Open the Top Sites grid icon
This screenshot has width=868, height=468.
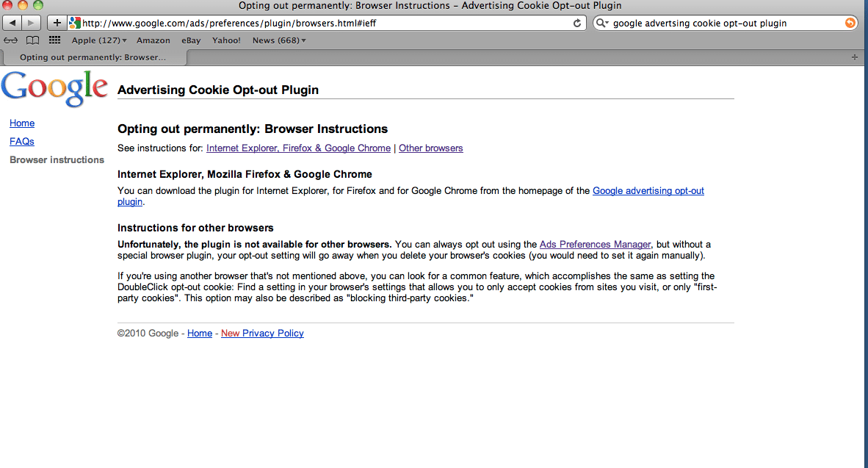(54, 40)
